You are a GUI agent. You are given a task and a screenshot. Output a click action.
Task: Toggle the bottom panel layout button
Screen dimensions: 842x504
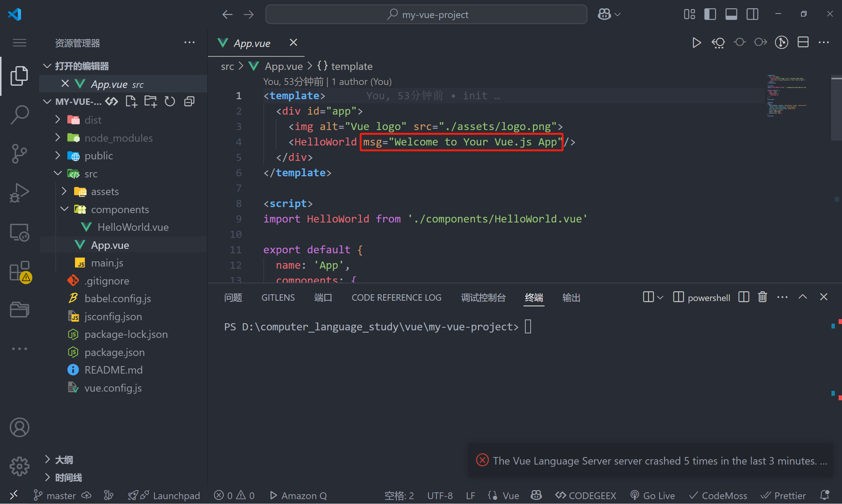pos(731,14)
